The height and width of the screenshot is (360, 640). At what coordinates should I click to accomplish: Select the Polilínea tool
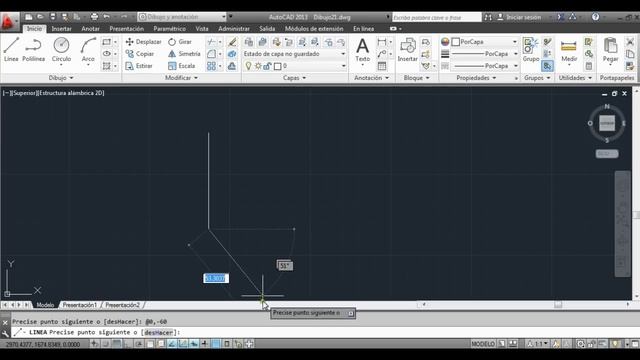click(x=33, y=49)
